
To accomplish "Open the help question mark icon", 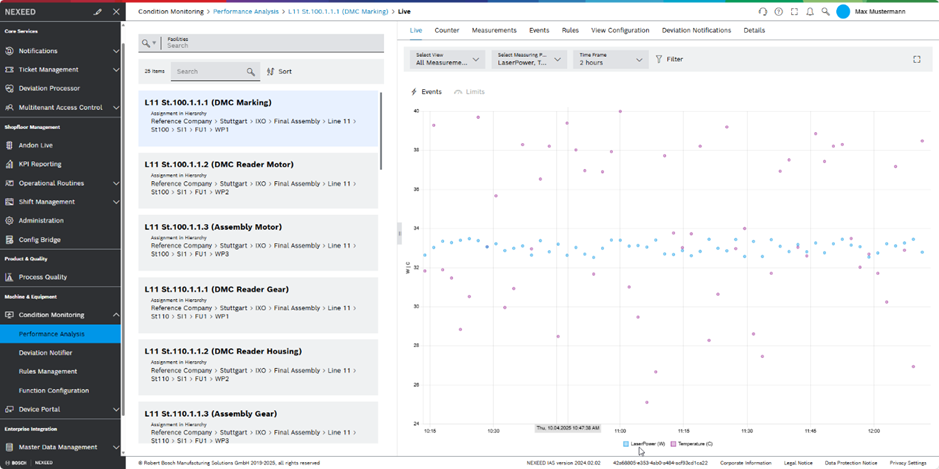I will click(779, 12).
